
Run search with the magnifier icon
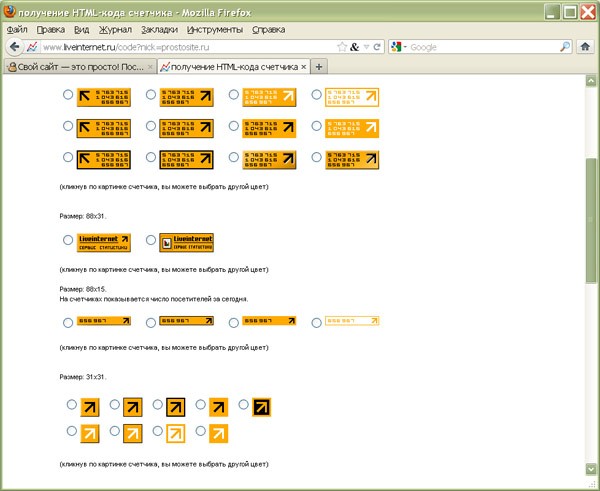tap(565, 47)
